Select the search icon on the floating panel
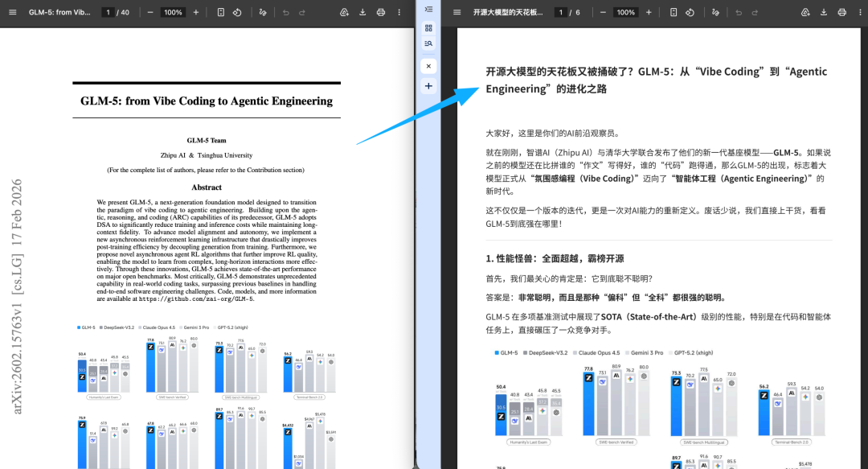Screen dimensions: 868x469 coord(428,43)
